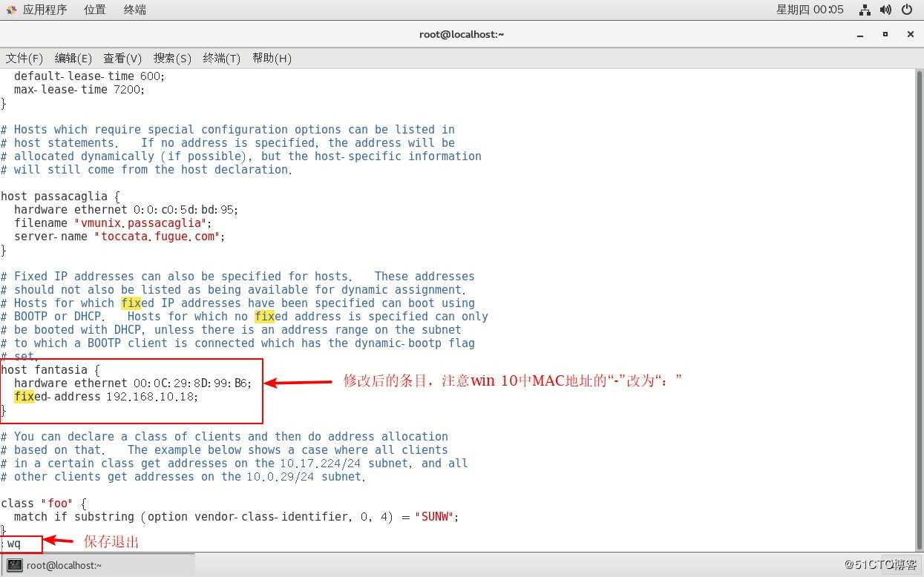Click the comment starting '# Fixed IP addresses can also'
Viewport: 924px width, 577px height.
[x=237, y=276]
